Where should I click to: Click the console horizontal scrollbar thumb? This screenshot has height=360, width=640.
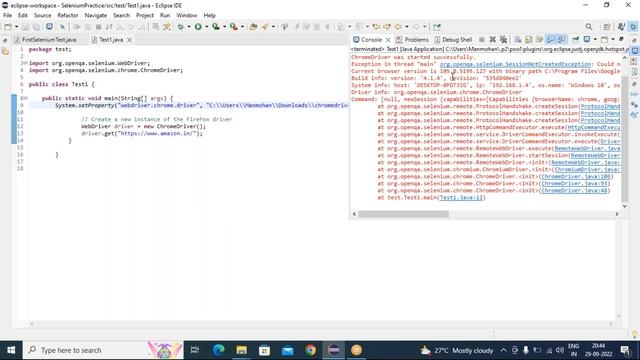[x=403, y=214]
